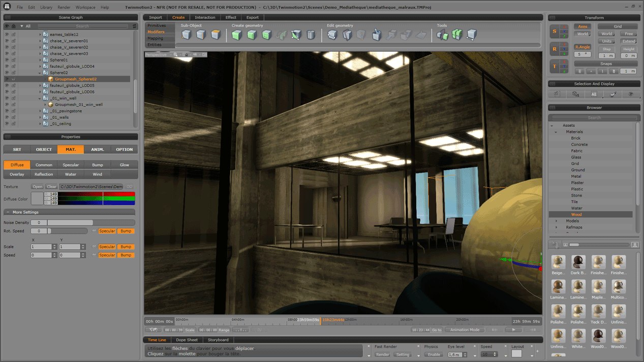Click the cylinder icon under Create geometry
This screenshot has width=644, height=362.
[311, 35]
